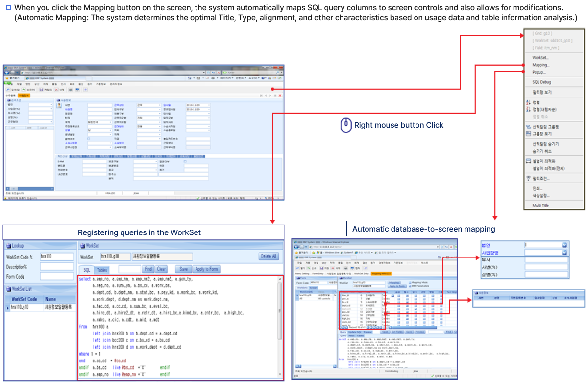Select Multi Title context menu entry
This screenshot has height=387, width=588.
540,206
